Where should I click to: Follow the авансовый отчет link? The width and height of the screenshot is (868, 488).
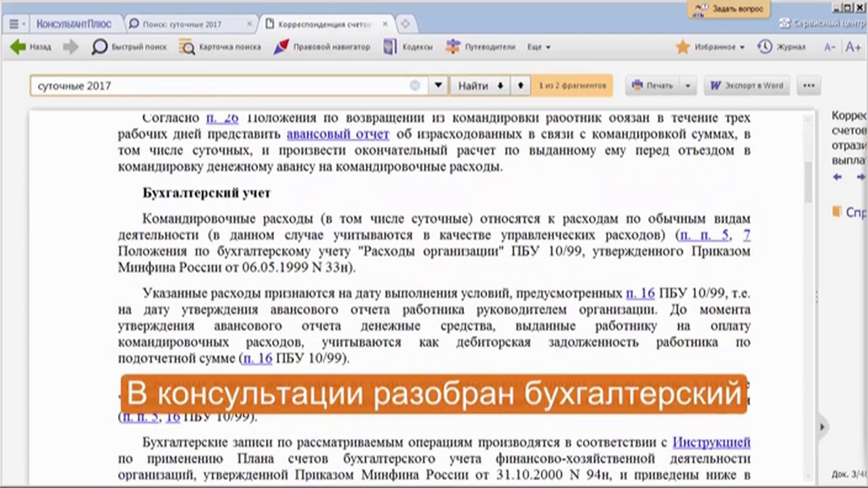pyautogui.click(x=338, y=134)
